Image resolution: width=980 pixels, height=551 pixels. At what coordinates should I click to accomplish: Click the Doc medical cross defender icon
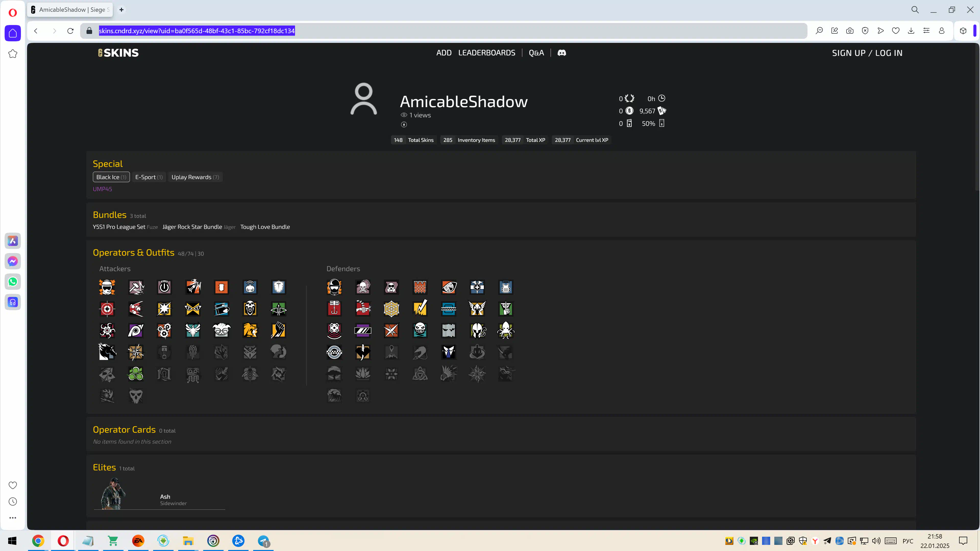[477, 287]
